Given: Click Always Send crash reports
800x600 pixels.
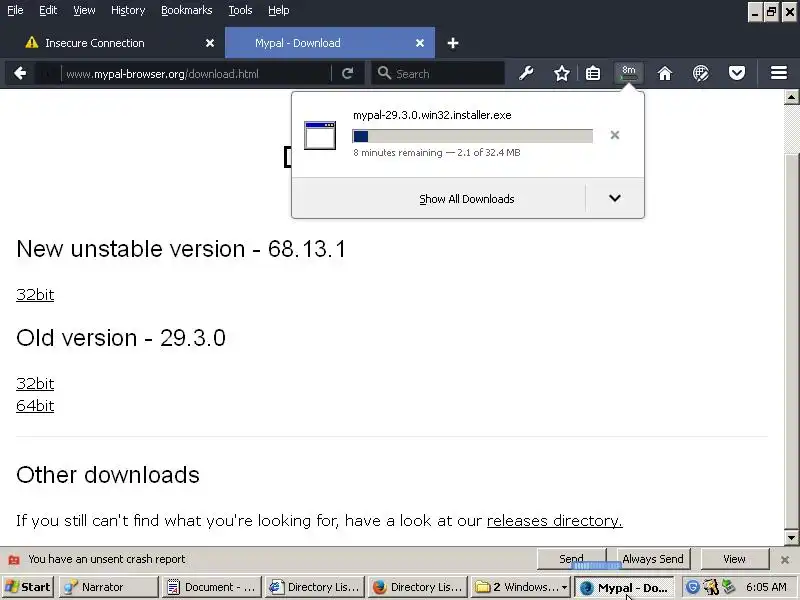Looking at the screenshot, I should 653,559.
